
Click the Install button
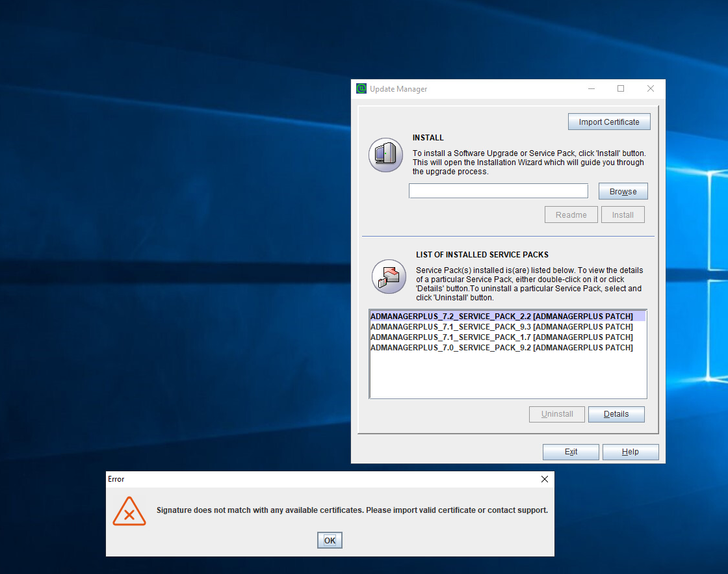point(623,215)
